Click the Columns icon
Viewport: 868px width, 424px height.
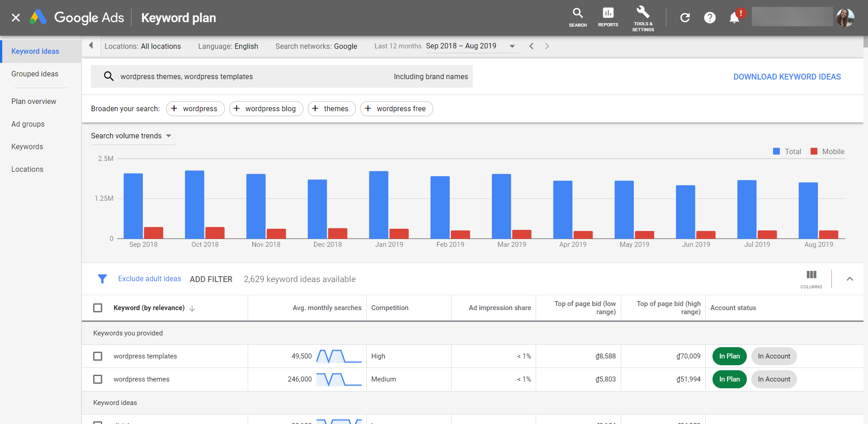(x=811, y=278)
